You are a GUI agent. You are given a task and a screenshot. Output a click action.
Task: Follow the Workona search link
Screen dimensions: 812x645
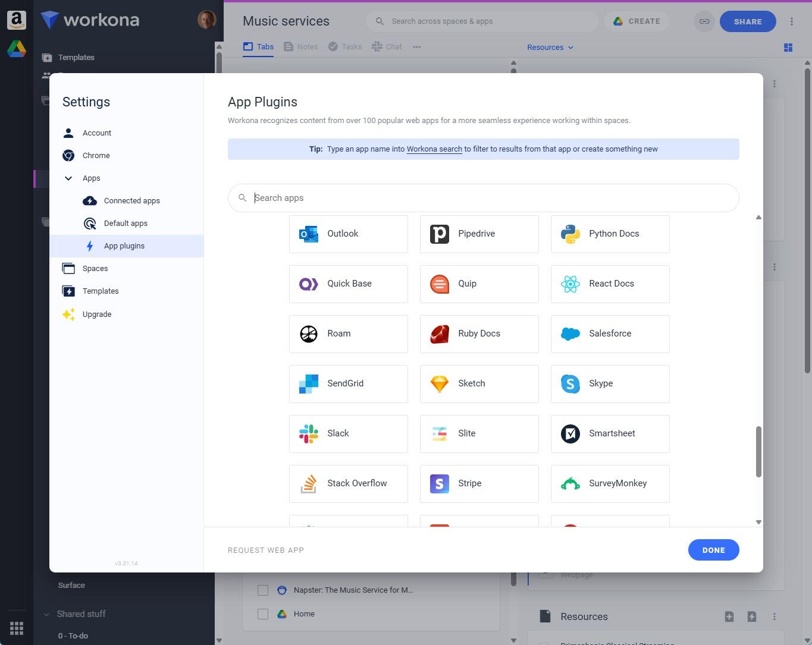434,149
